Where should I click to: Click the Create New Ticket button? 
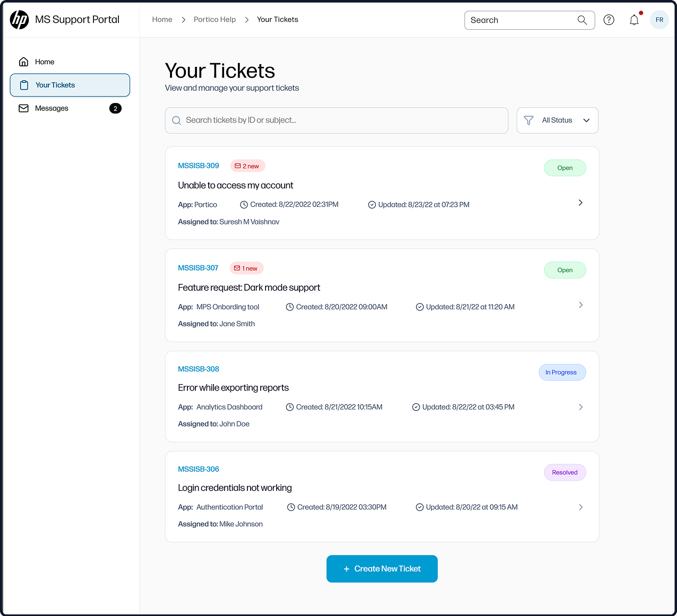click(x=382, y=569)
